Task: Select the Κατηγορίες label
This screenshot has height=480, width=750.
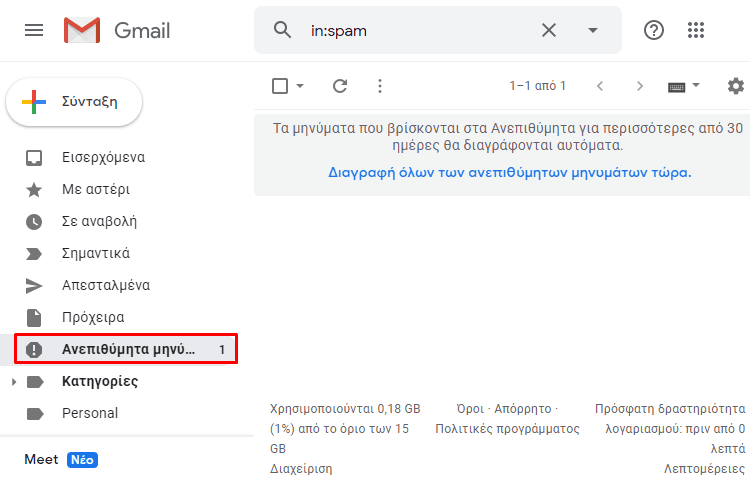Action: (x=100, y=382)
